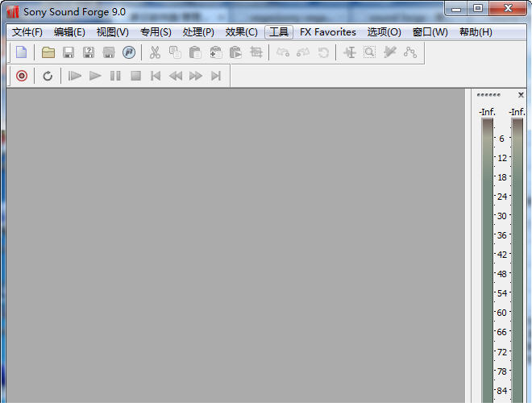This screenshot has height=419, width=532.
Task: Open the 文件(F) menu
Action: tap(27, 32)
